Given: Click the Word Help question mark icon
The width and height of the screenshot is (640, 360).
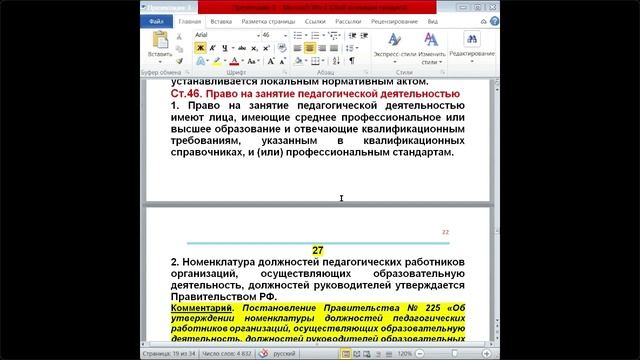Looking at the screenshot, I should pyautogui.click(x=494, y=21).
